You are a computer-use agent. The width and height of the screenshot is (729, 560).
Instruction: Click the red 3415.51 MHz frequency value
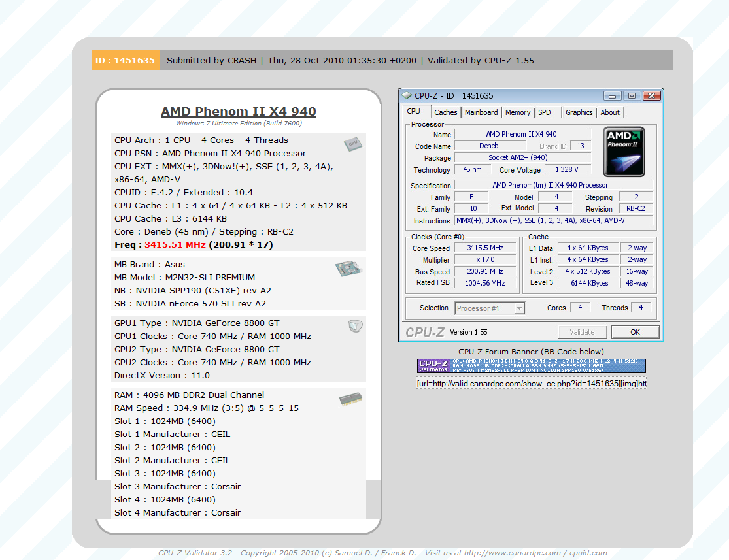(x=175, y=245)
